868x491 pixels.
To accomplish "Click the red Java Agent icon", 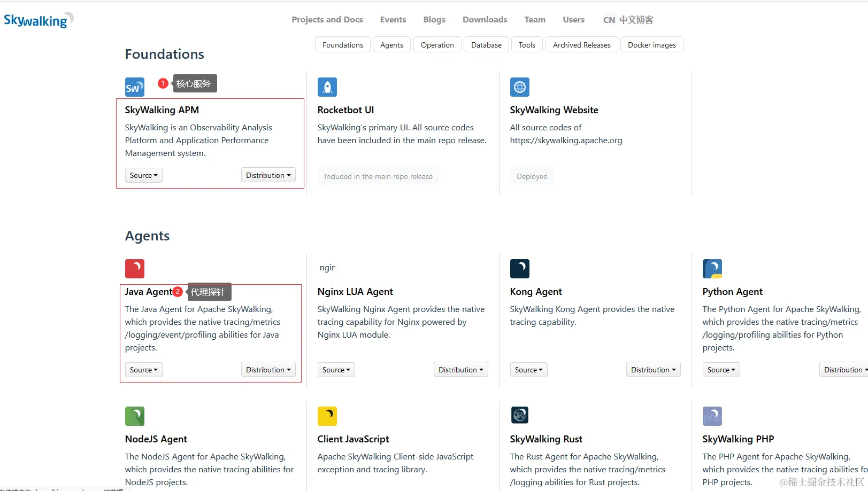I will (135, 269).
